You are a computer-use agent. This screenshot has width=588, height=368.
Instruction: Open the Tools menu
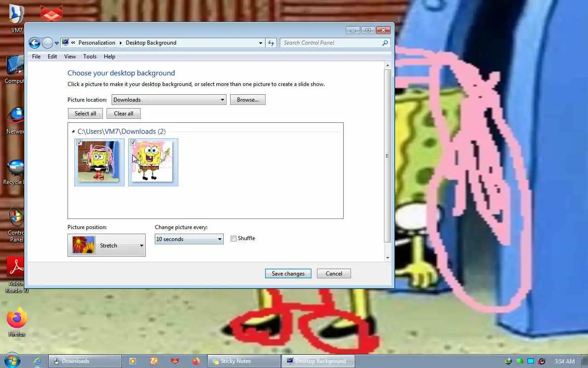point(90,57)
